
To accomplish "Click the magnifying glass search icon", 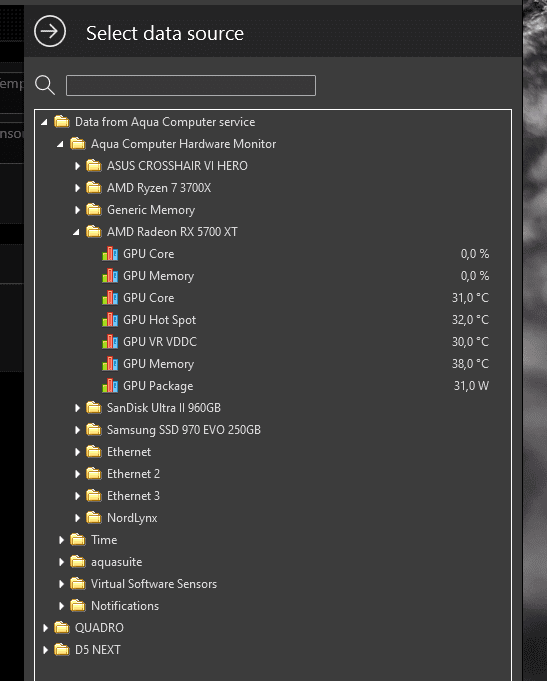I will [45, 85].
